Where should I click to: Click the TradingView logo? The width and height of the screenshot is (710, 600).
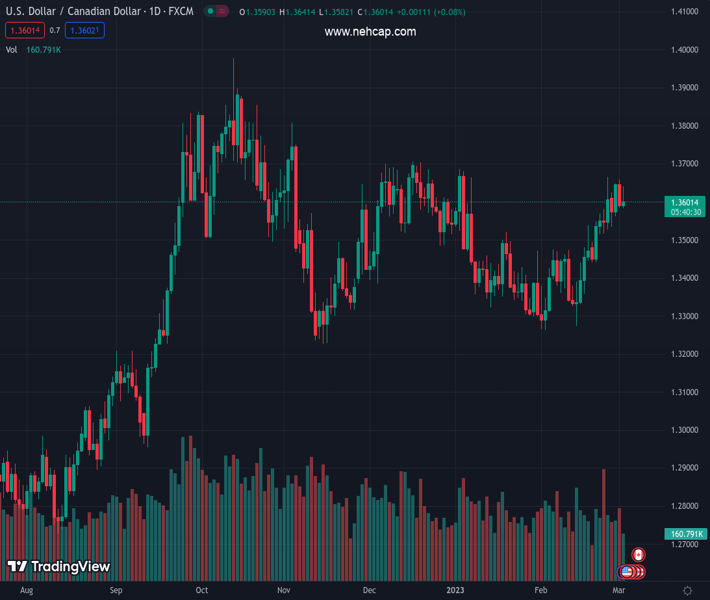point(58,567)
